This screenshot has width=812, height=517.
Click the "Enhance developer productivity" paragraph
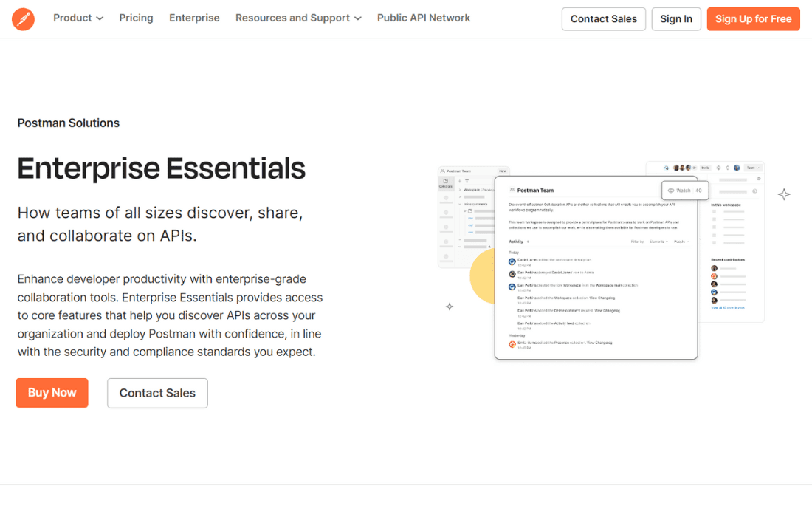(170, 315)
